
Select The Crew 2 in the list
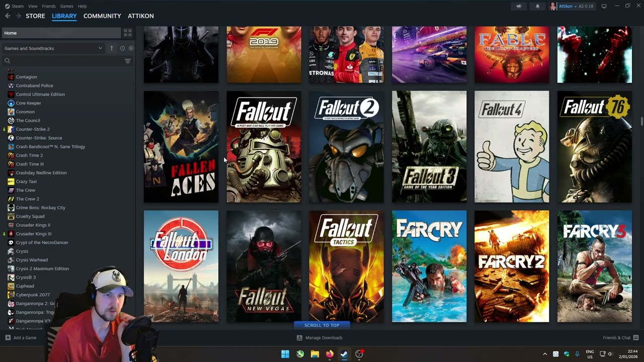pyautogui.click(x=27, y=199)
